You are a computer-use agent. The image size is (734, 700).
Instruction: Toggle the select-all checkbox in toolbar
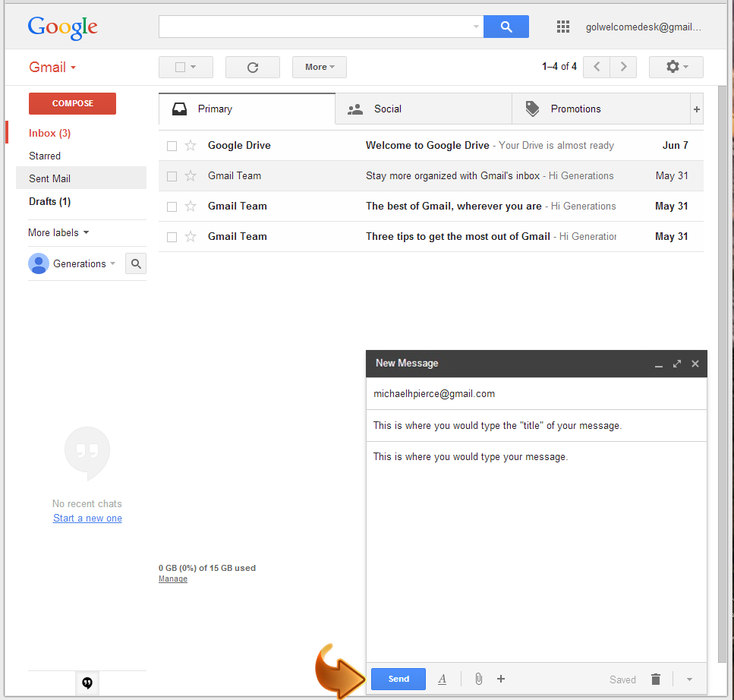tap(180, 68)
